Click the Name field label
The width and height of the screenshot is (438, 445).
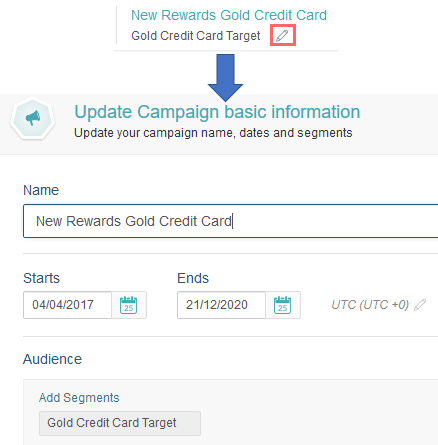pyautogui.click(x=41, y=190)
